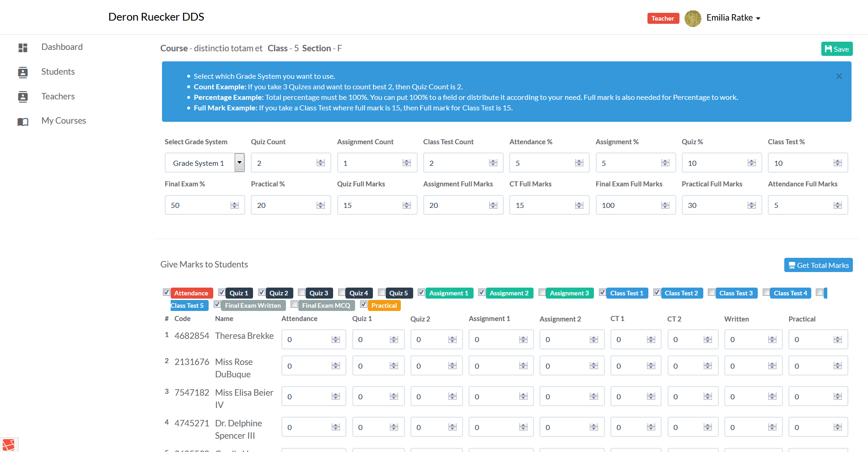Toggle the Class Test 2 checkbox
The width and height of the screenshot is (868, 452).
pyautogui.click(x=657, y=292)
